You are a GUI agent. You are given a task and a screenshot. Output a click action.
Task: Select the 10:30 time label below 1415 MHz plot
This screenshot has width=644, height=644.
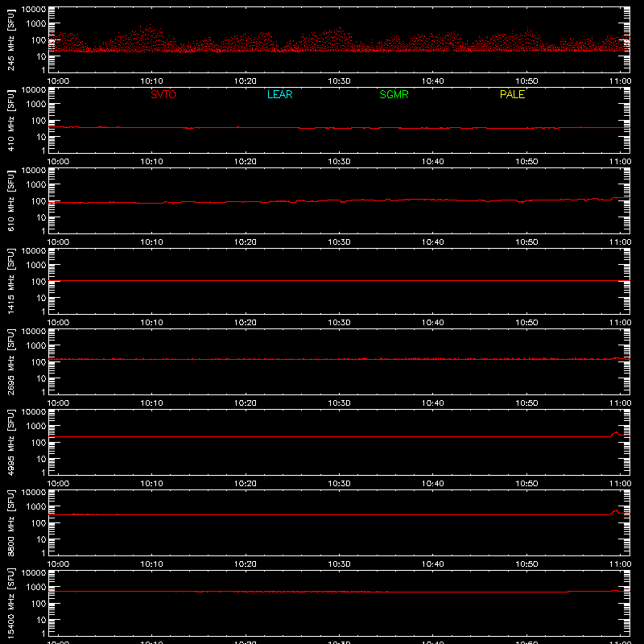(339, 323)
